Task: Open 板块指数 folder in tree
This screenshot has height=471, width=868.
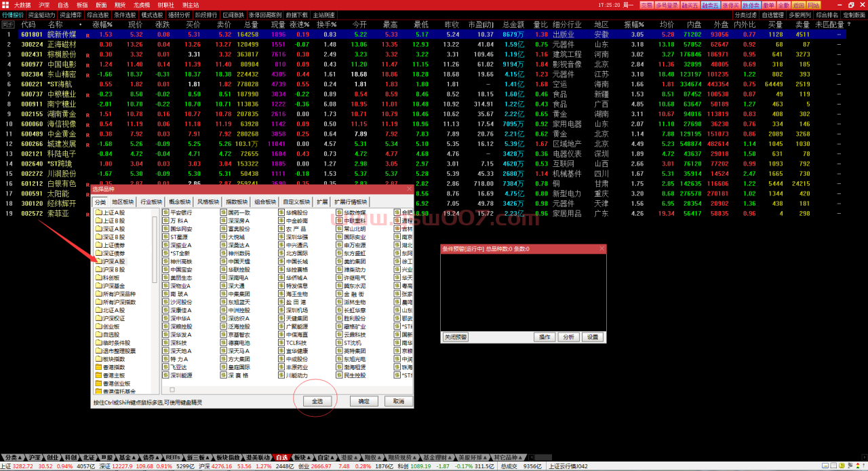Action: [x=108, y=359]
